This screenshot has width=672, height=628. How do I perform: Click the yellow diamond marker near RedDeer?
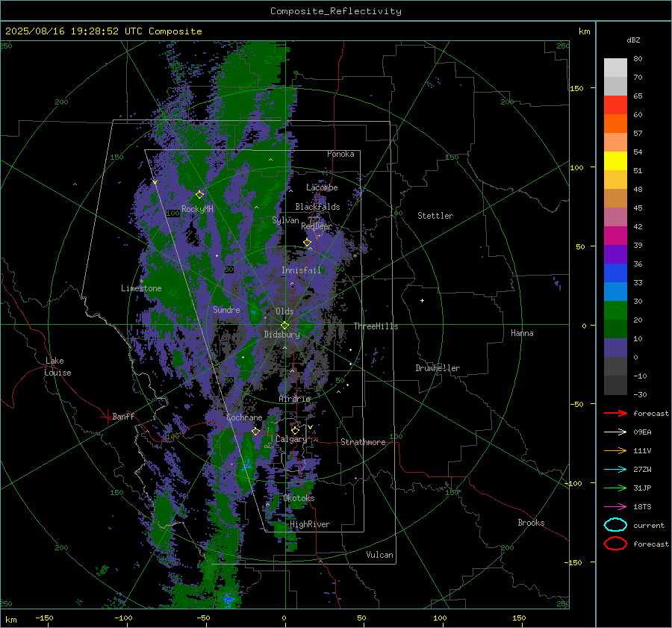point(308,243)
